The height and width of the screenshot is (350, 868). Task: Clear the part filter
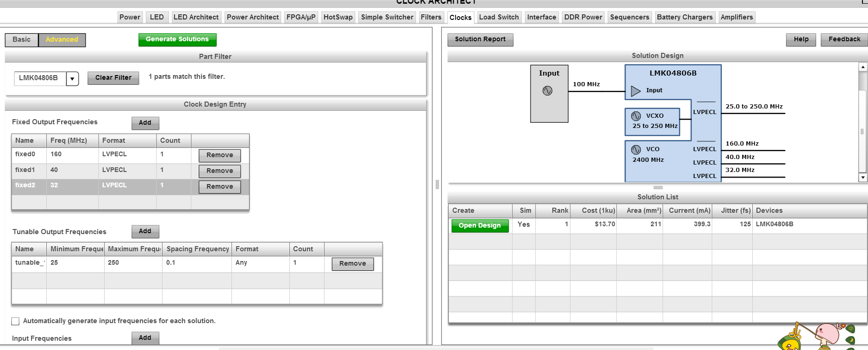click(113, 78)
